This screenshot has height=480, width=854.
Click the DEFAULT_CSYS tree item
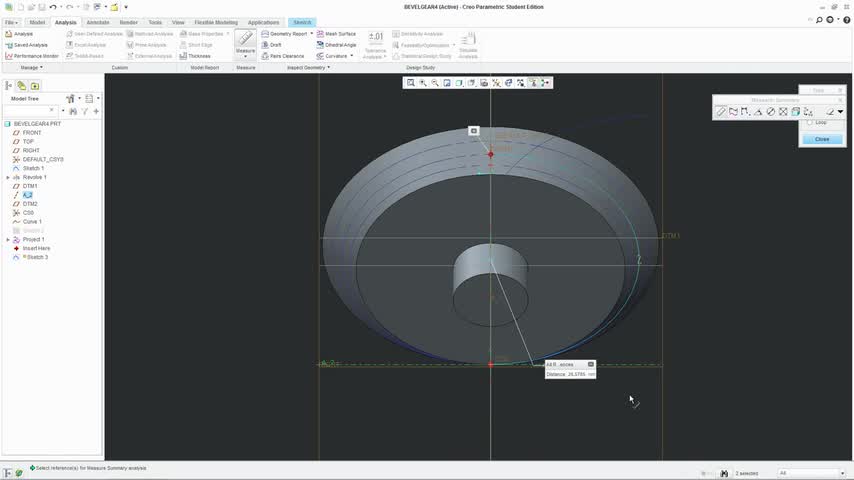coord(42,159)
